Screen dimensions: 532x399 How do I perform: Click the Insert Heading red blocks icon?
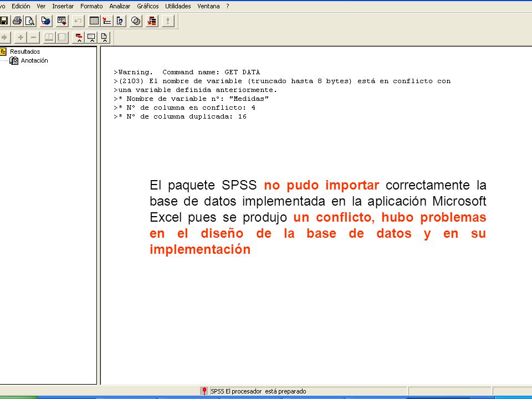tap(79, 37)
